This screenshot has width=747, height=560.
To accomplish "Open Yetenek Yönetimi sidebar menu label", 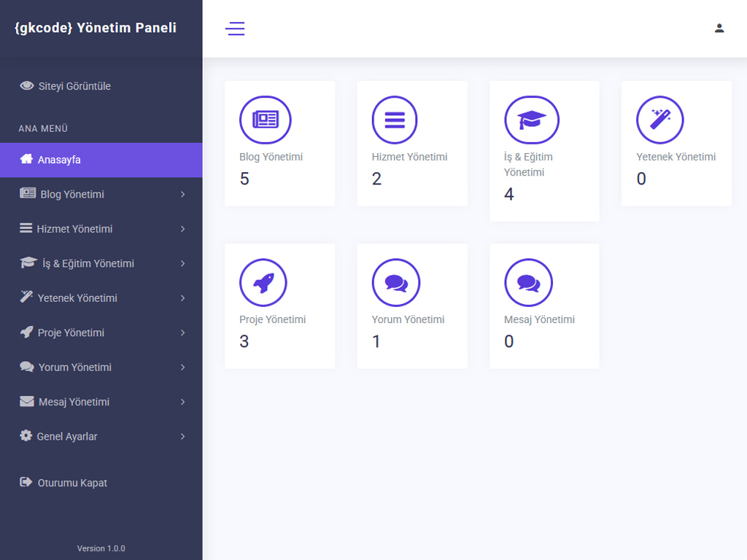I will [x=77, y=298].
